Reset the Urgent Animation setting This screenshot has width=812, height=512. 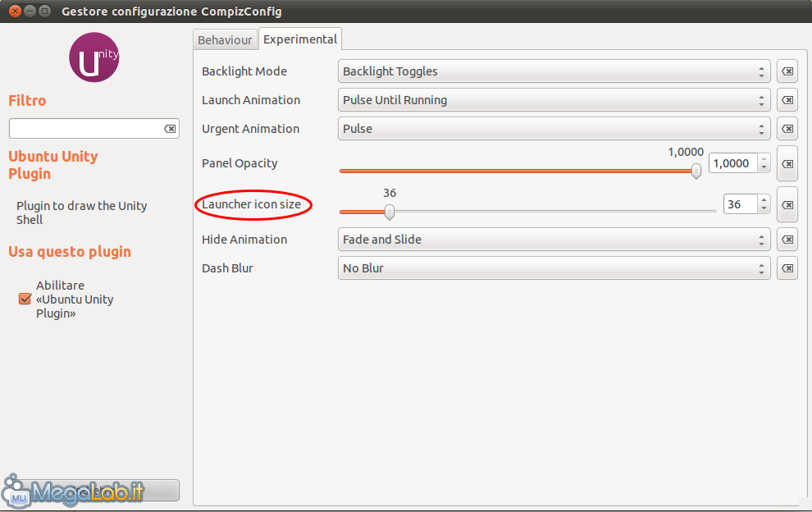coord(787,129)
